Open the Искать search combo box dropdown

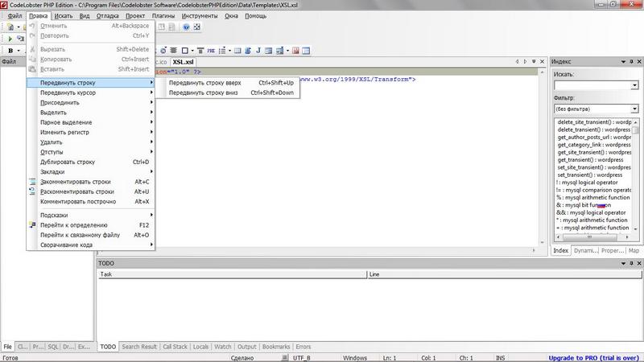coord(634,85)
